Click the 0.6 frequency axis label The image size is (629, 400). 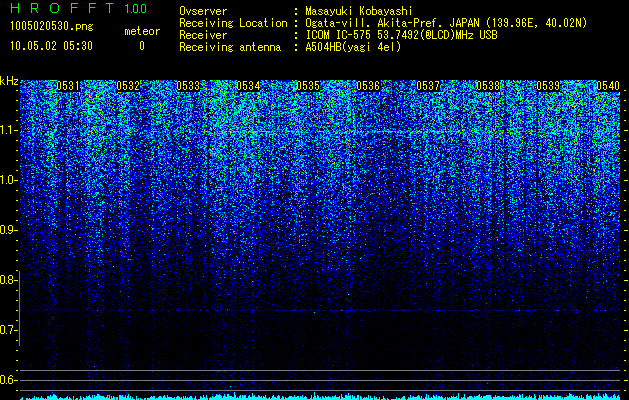pyautogui.click(x=9, y=380)
